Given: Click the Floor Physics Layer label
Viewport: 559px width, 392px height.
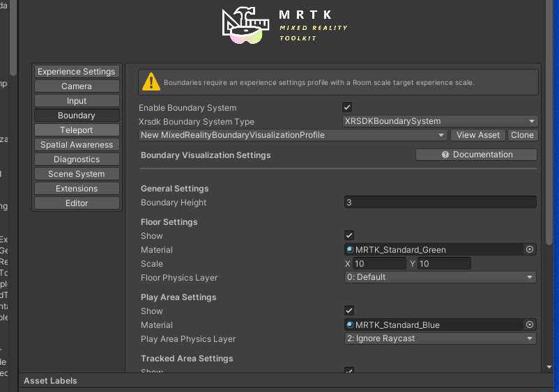Looking at the screenshot, I should [x=179, y=277].
